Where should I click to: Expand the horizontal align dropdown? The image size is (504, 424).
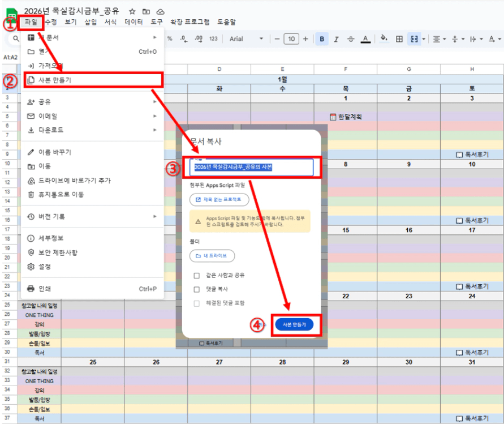(x=438, y=39)
